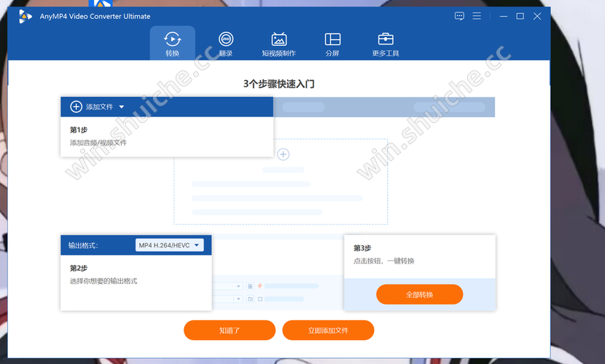This screenshot has width=605, height=364.
Task: Click the 第1步 step label
Action: coord(79,130)
